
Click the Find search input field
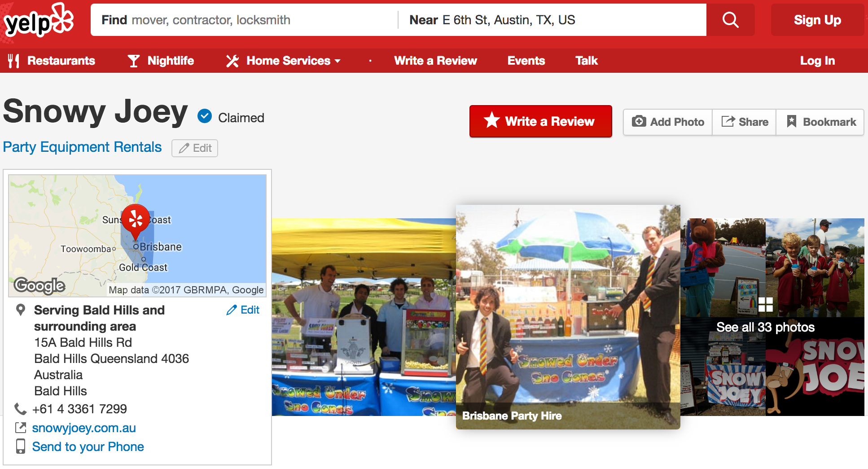tap(244, 20)
